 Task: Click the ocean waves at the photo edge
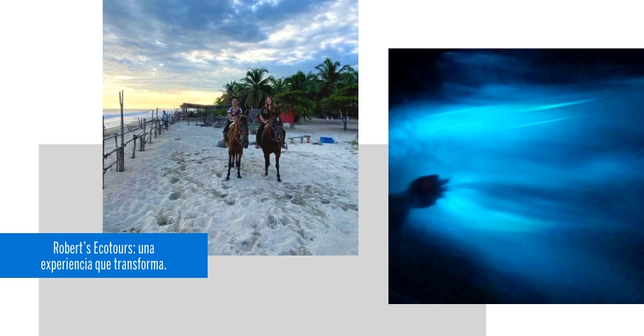click(x=127, y=117)
